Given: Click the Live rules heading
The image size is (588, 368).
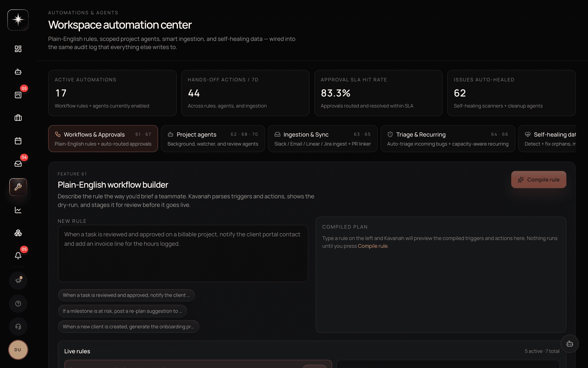Looking at the screenshot, I should 77,351.
